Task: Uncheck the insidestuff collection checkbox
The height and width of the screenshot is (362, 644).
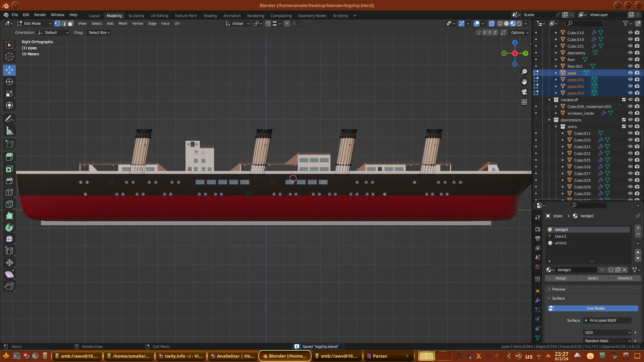Action: [x=624, y=100]
